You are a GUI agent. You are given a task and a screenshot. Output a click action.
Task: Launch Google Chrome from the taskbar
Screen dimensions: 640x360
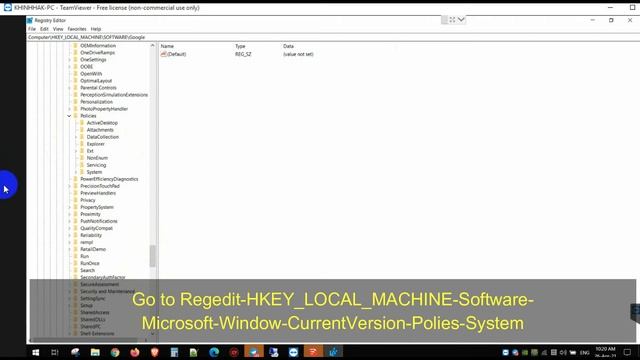tap(115, 352)
